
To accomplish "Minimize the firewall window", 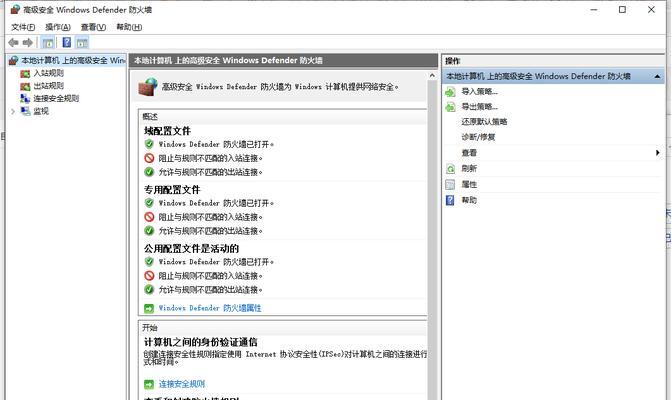I will 594,9.
